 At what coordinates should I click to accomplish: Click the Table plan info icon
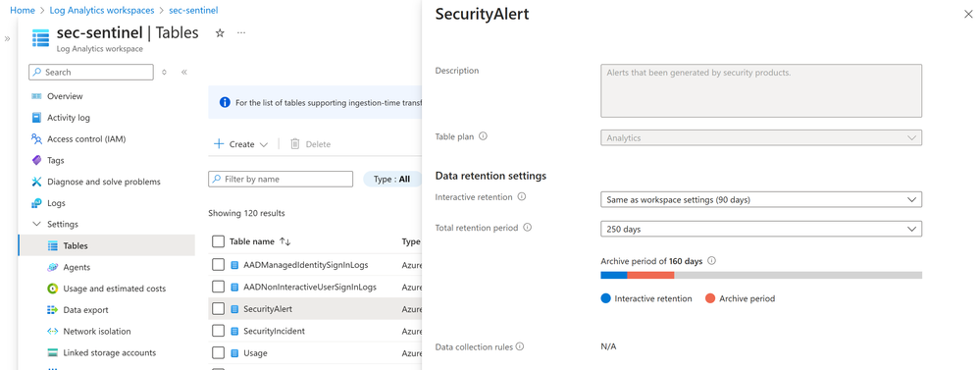(483, 136)
